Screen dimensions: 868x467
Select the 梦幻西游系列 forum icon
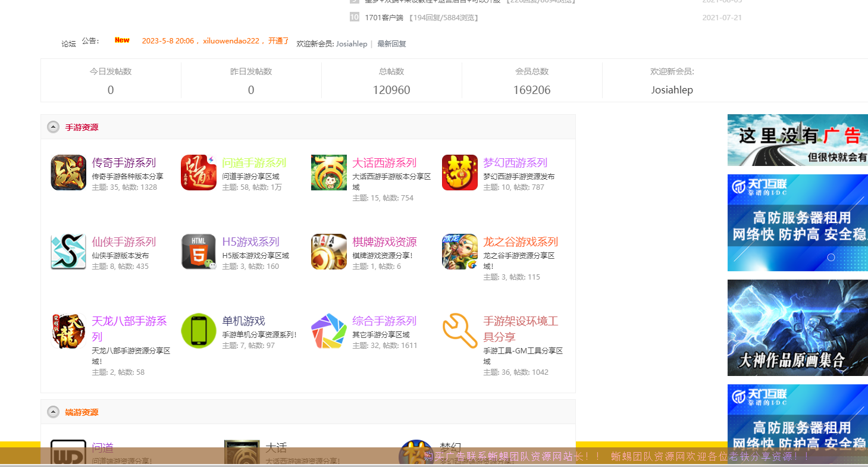(460, 173)
